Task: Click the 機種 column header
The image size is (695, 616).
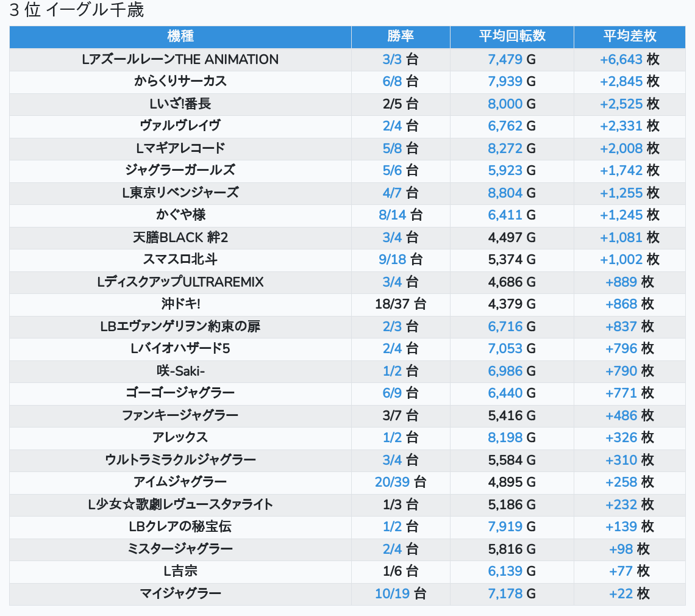Action: click(x=180, y=37)
